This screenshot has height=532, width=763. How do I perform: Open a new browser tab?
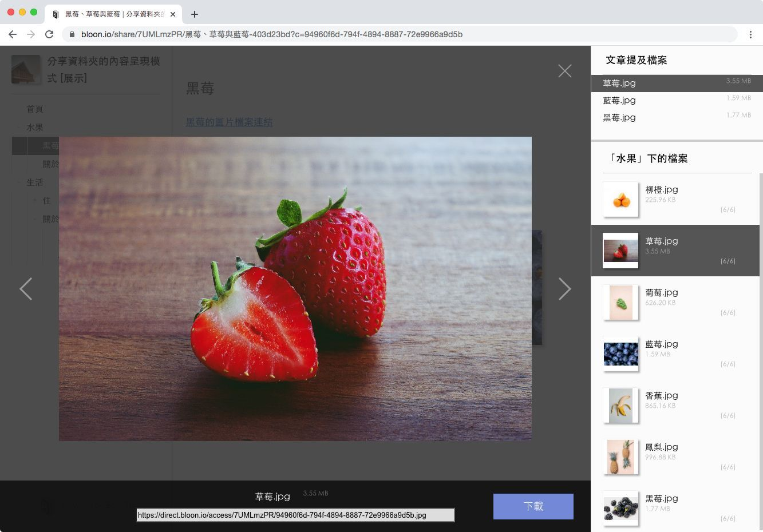(195, 14)
